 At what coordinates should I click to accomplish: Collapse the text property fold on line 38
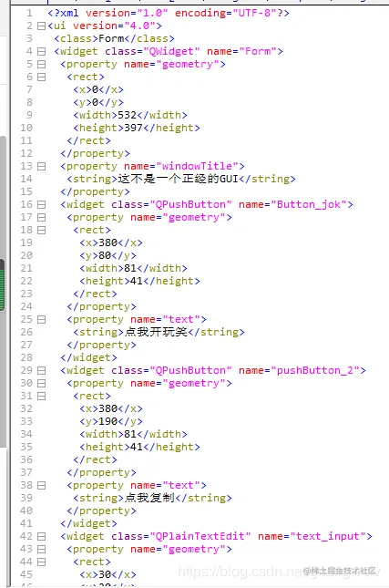[42, 485]
